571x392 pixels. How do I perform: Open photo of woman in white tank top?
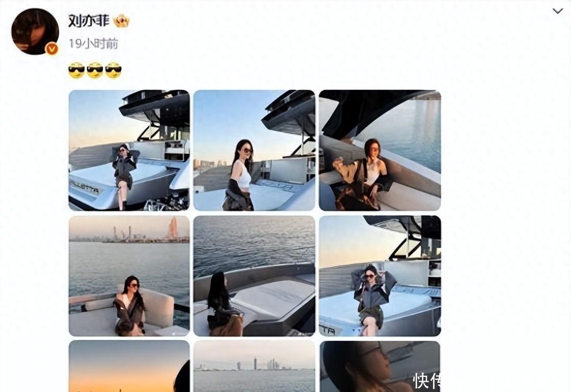[x=254, y=151]
